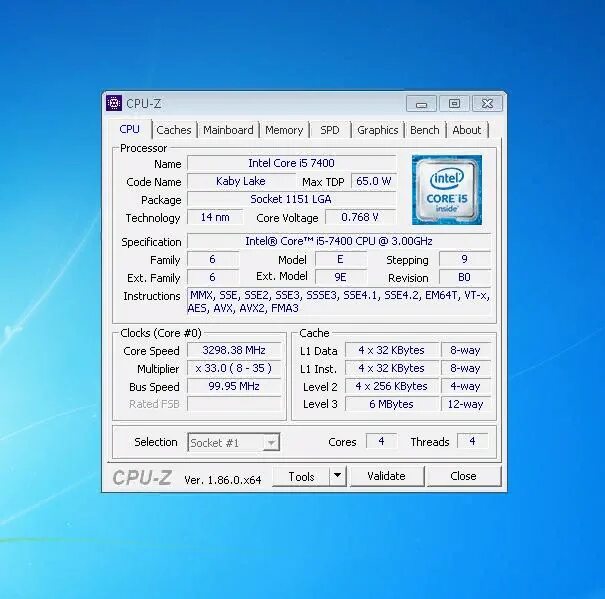The height and width of the screenshot is (599, 605).
Task: Go to the Bench tab
Action: coord(424,130)
